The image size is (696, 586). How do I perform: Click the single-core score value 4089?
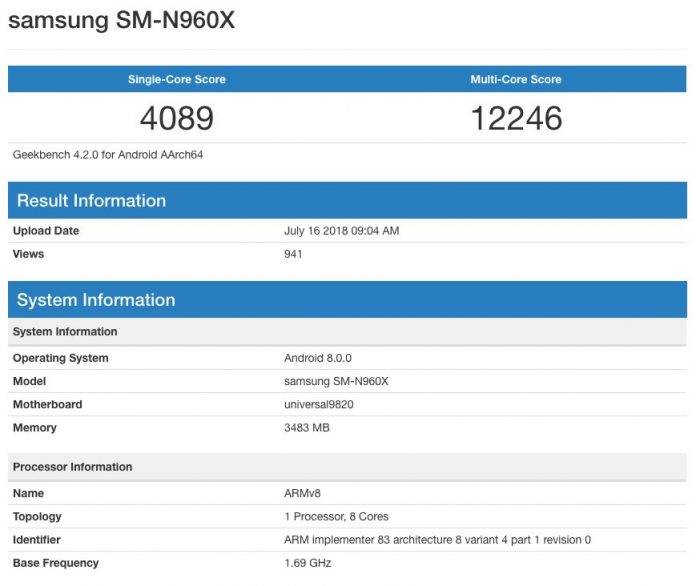(x=177, y=119)
